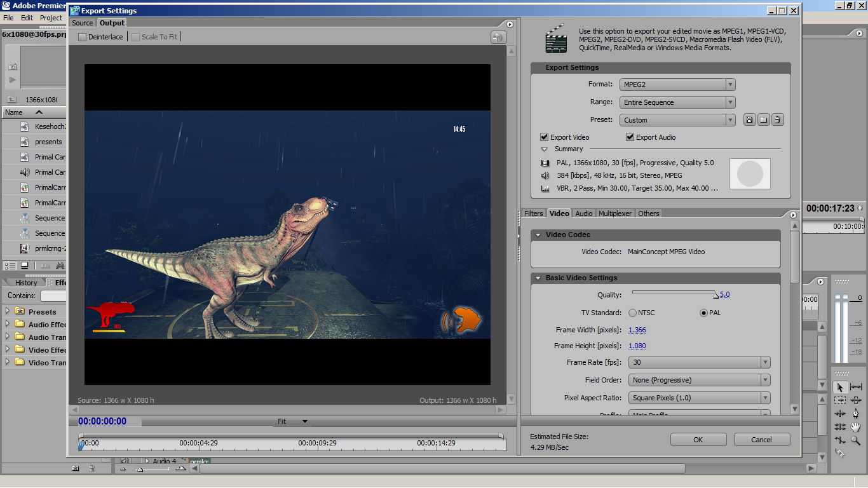Click the Save Preset floppy disk icon
Image resolution: width=868 pixels, height=488 pixels.
coord(750,119)
